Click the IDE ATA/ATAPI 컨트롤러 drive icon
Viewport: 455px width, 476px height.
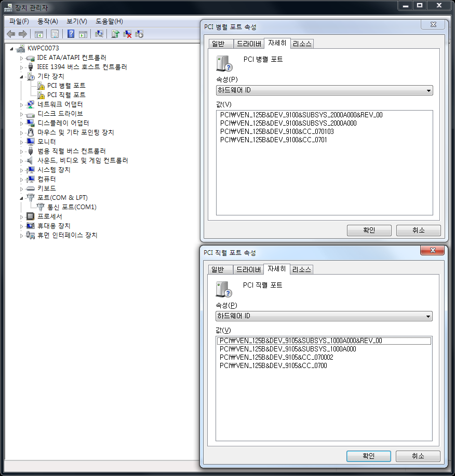30,58
